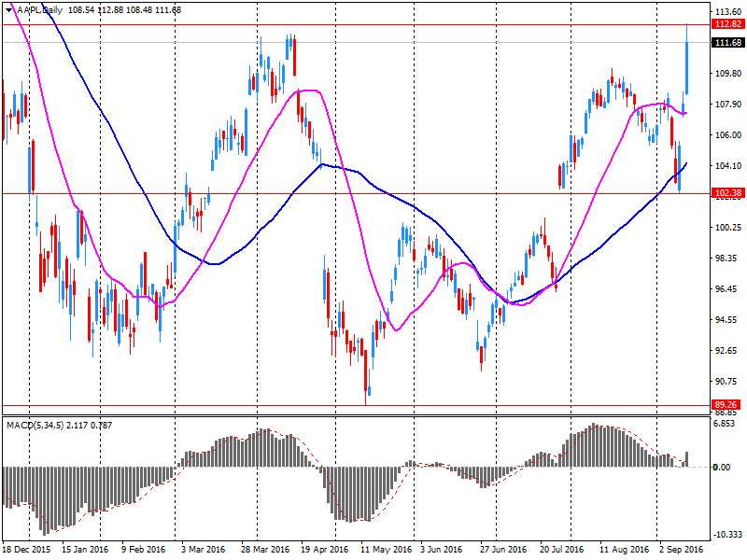The width and height of the screenshot is (747, 560).
Task: Select the red 102.38 support price label
Action: [728, 193]
